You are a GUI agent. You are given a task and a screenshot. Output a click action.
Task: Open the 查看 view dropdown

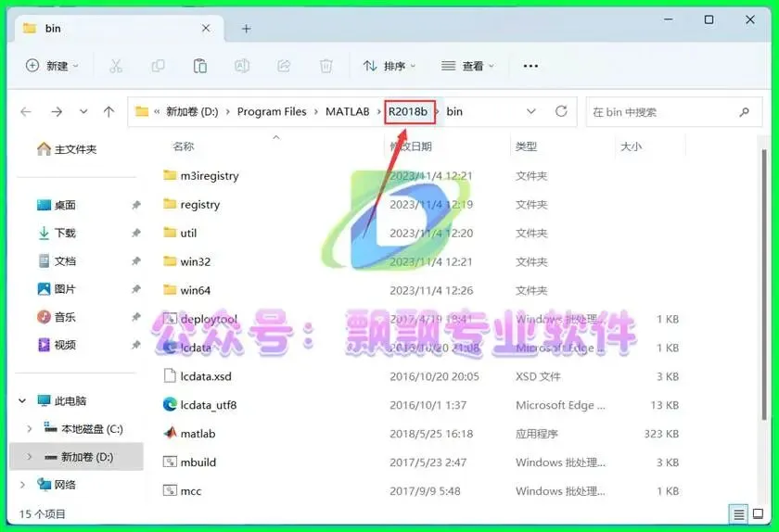[x=468, y=66]
